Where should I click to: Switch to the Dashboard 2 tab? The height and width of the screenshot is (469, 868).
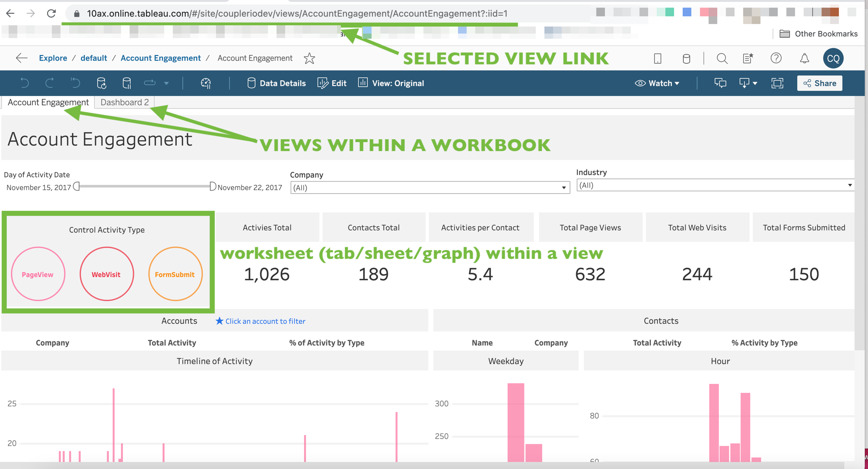click(124, 102)
